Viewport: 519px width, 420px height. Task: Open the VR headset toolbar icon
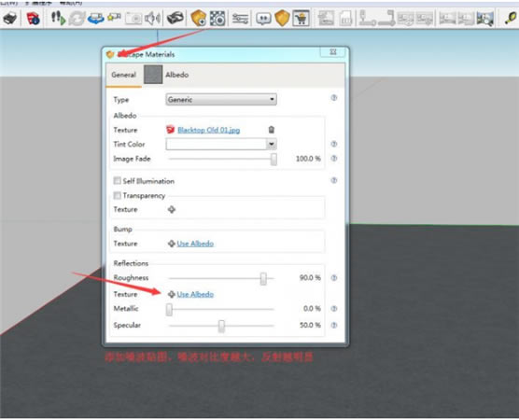175,18
